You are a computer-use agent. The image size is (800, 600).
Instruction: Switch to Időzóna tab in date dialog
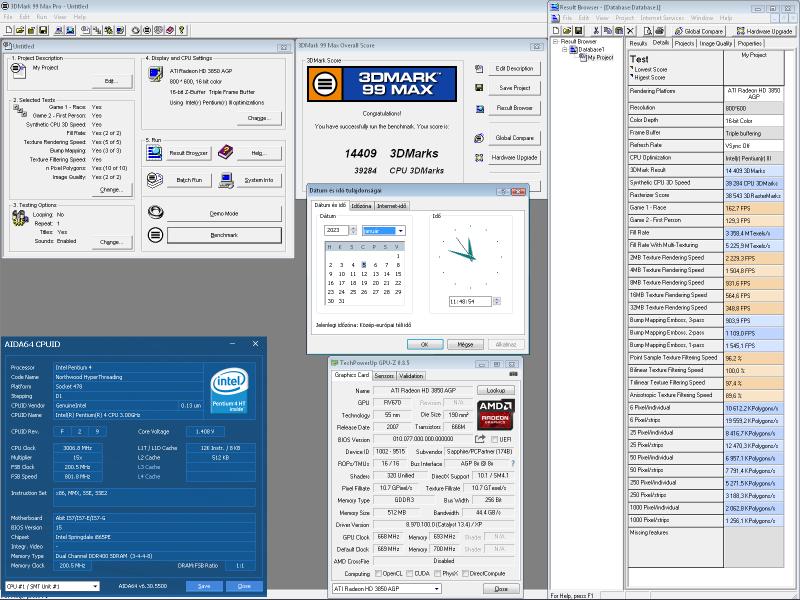coord(361,206)
